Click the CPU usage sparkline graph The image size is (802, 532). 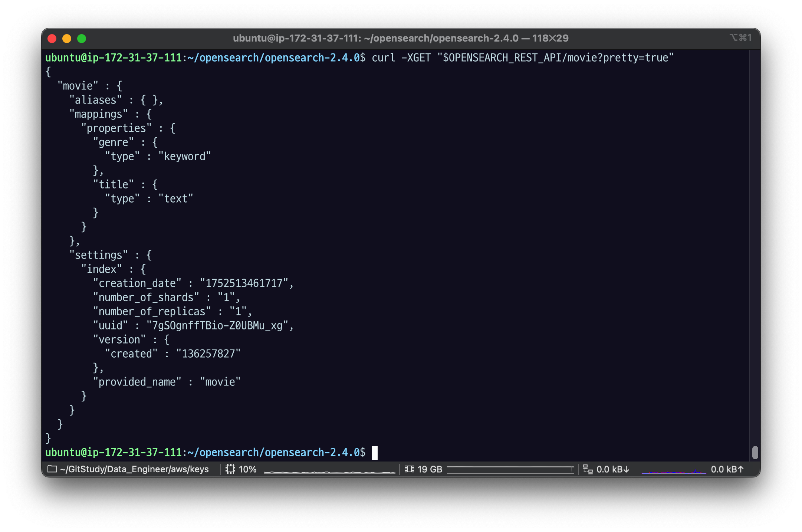pyautogui.click(x=329, y=472)
